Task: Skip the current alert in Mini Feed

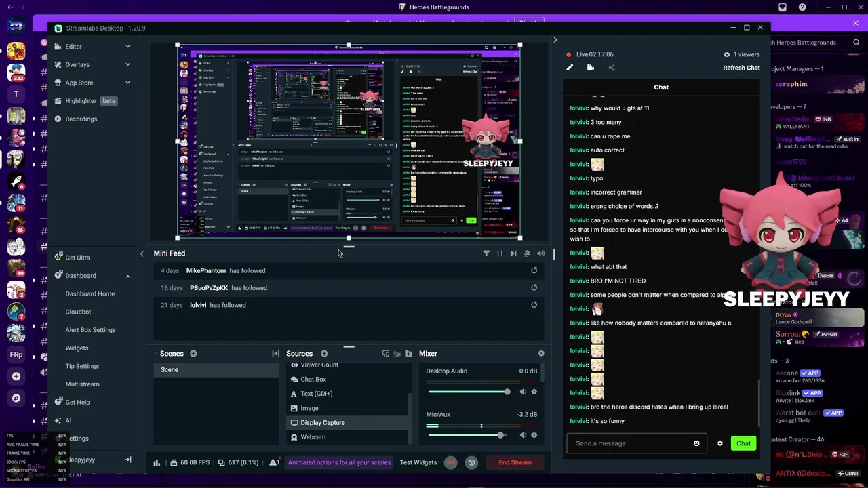Action: (x=513, y=253)
